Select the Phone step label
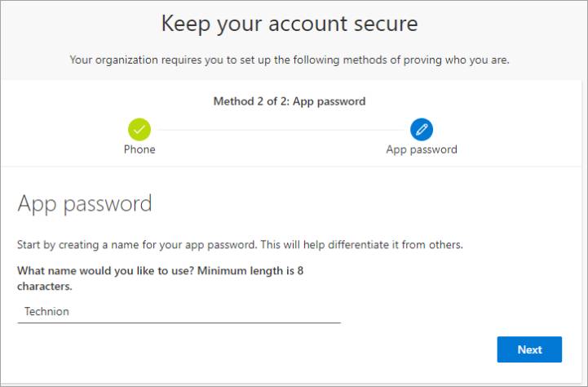The image size is (588, 387). [x=139, y=149]
